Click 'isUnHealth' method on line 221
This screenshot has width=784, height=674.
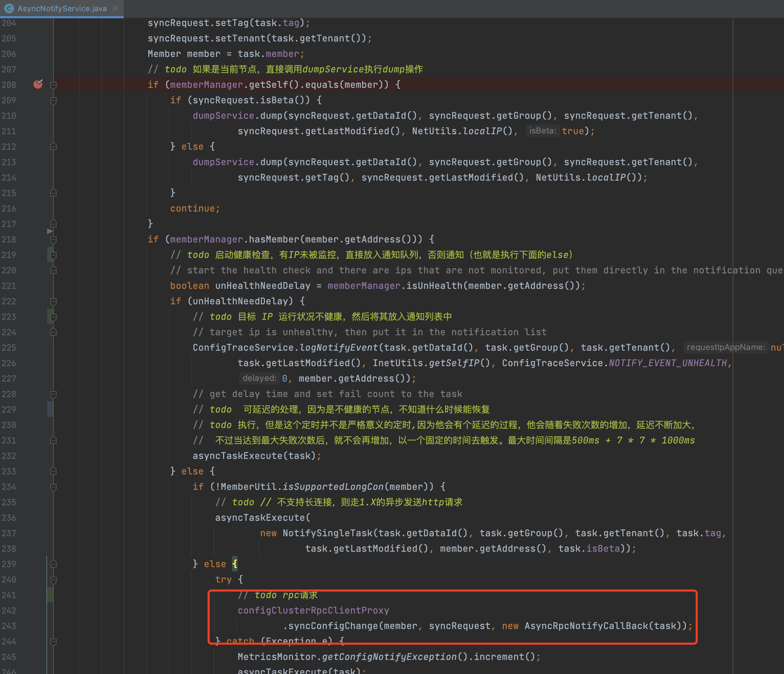pos(435,286)
